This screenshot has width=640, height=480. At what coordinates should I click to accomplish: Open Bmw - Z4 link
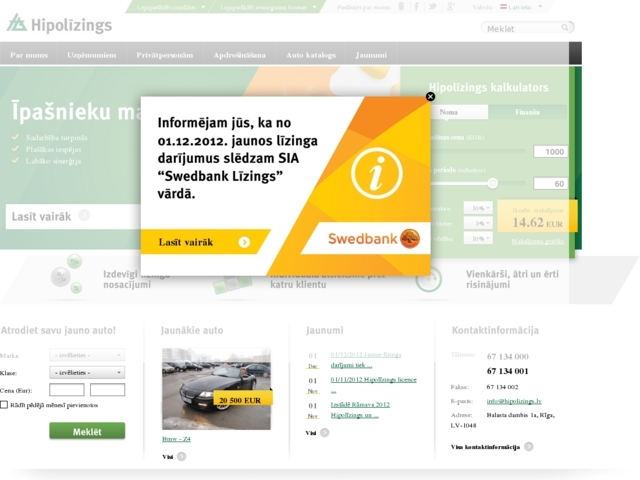pyautogui.click(x=176, y=439)
